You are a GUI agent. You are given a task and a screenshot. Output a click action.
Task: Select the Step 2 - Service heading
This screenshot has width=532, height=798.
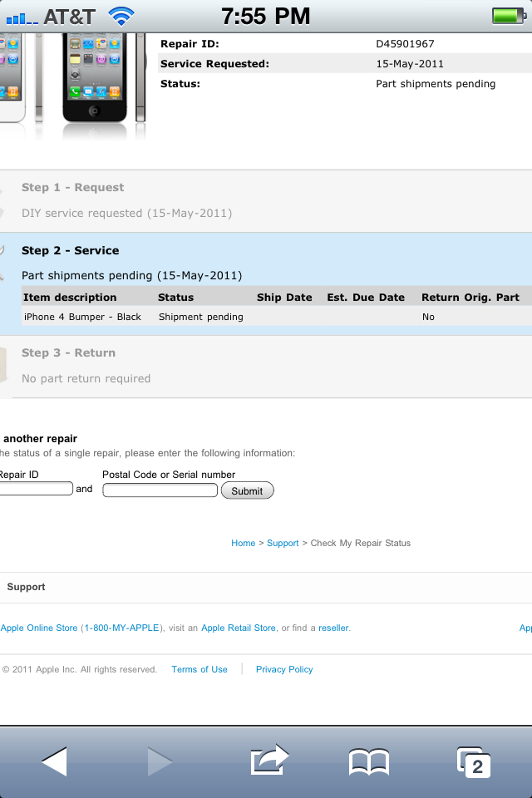(x=71, y=250)
